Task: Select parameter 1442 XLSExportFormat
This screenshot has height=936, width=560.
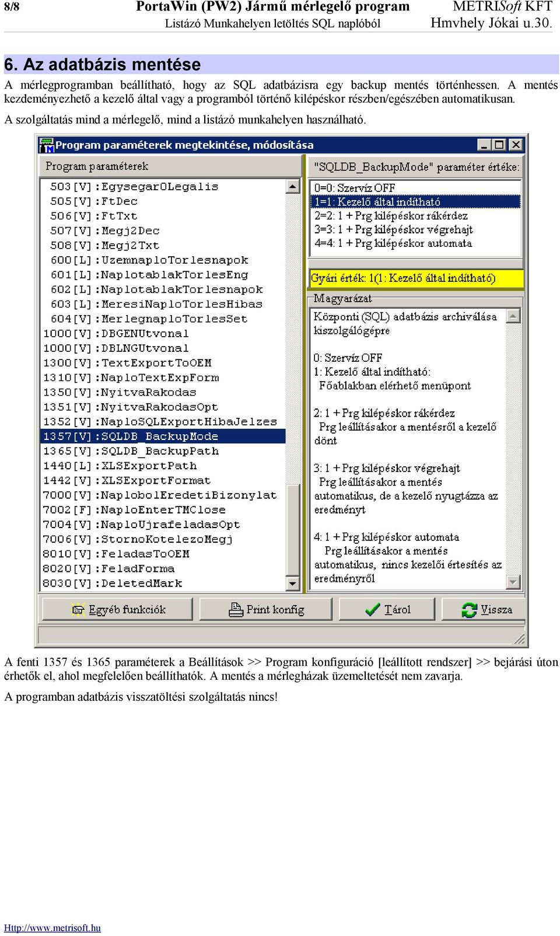Action: (x=163, y=481)
